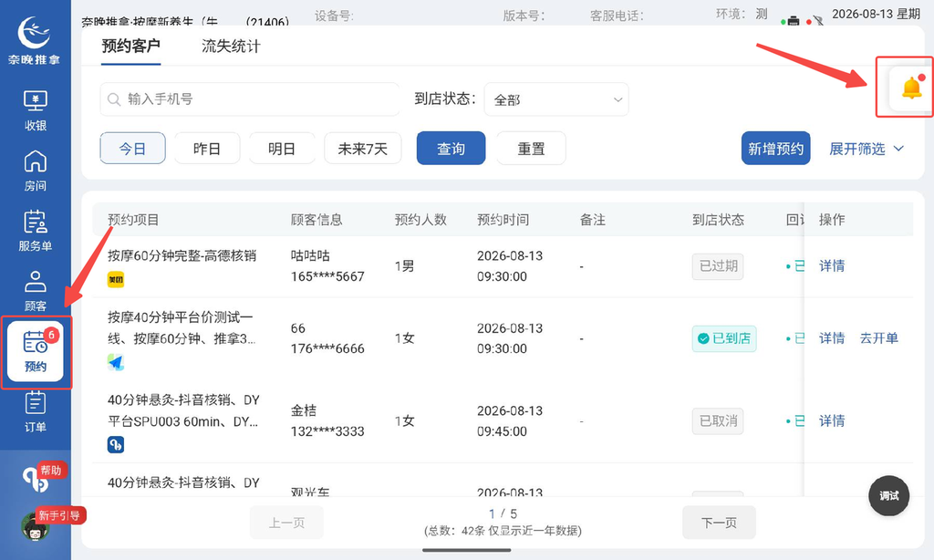Open 详情 for the 咕咕咕 booking
This screenshot has height=560, width=934.
click(x=832, y=265)
